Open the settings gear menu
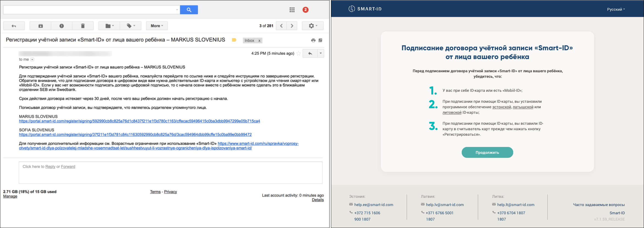 tap(313, 26)
